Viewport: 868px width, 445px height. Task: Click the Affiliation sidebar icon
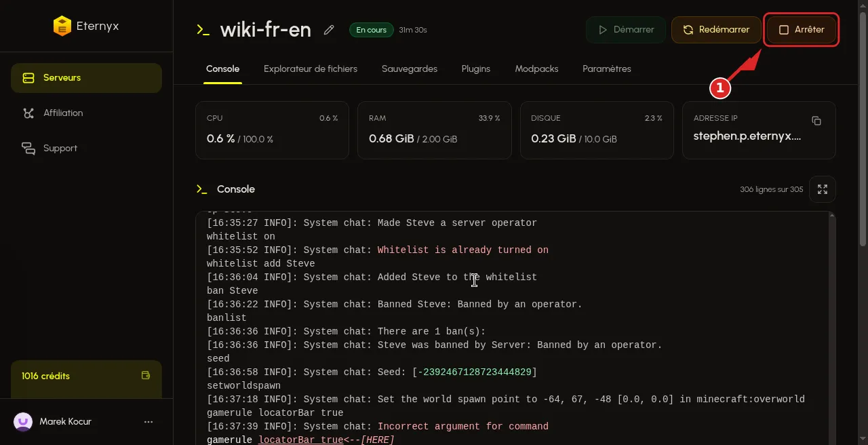pyautogui.click(x=28, y=113)
